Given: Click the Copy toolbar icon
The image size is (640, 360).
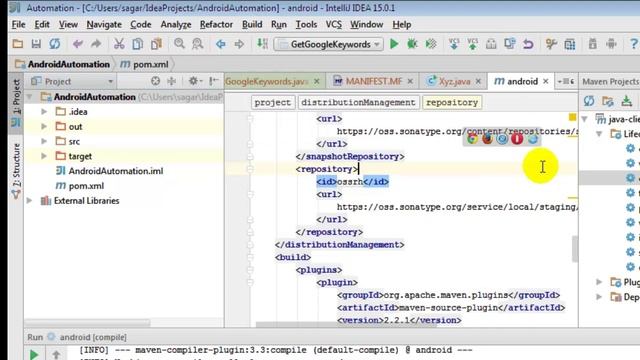Looking at the screenshot, I should click(x=138, y=44).
